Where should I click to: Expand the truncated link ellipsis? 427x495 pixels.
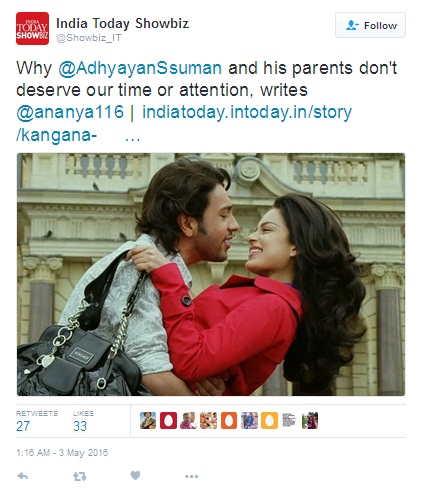point(132,138)
